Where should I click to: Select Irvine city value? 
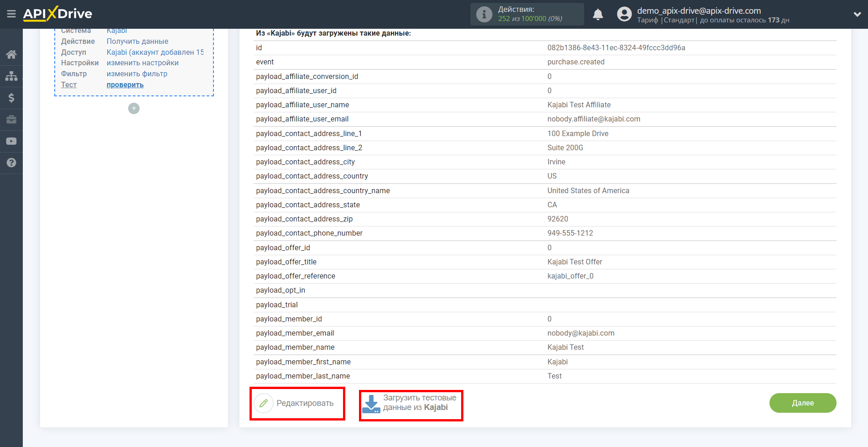tap(556, 162)
